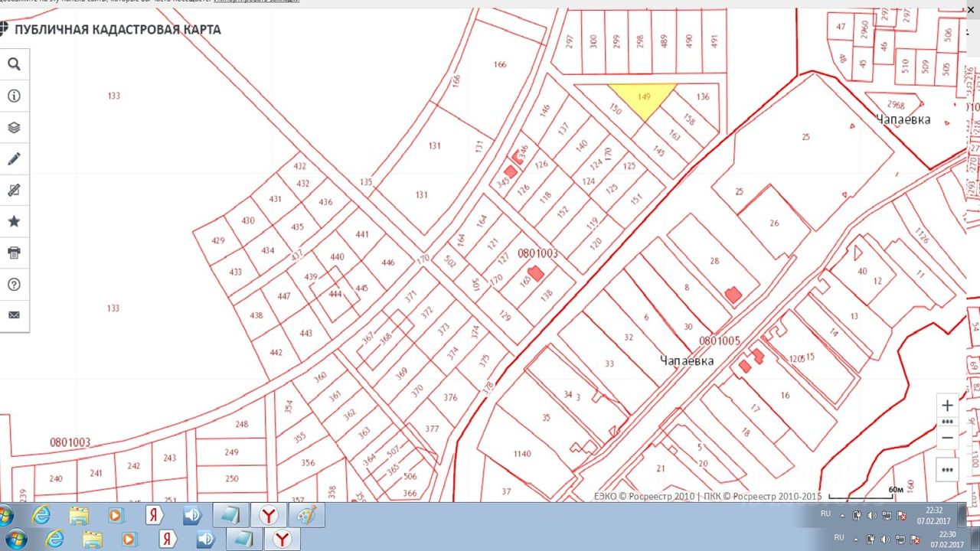Click the Росреестр copyright attribution text
This screenshot has width=980, height=551.
pyautogui.click(x=707, y=496)
